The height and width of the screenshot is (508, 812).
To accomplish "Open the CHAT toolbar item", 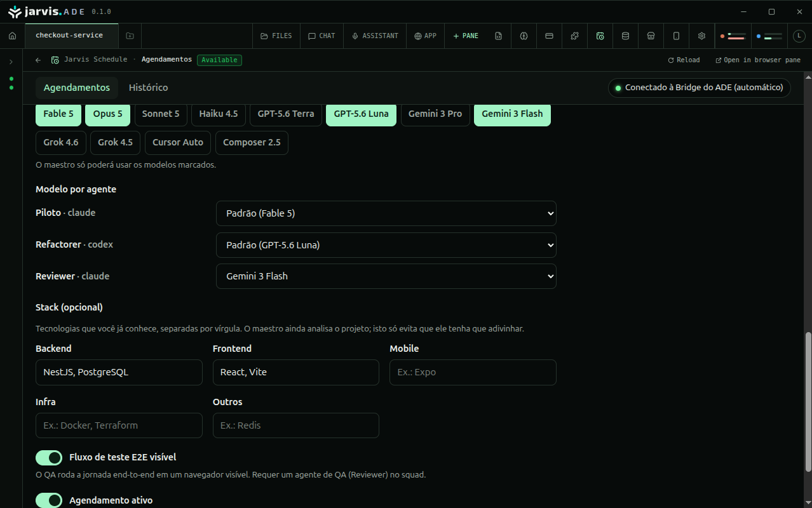I will [x=321, y=36].
